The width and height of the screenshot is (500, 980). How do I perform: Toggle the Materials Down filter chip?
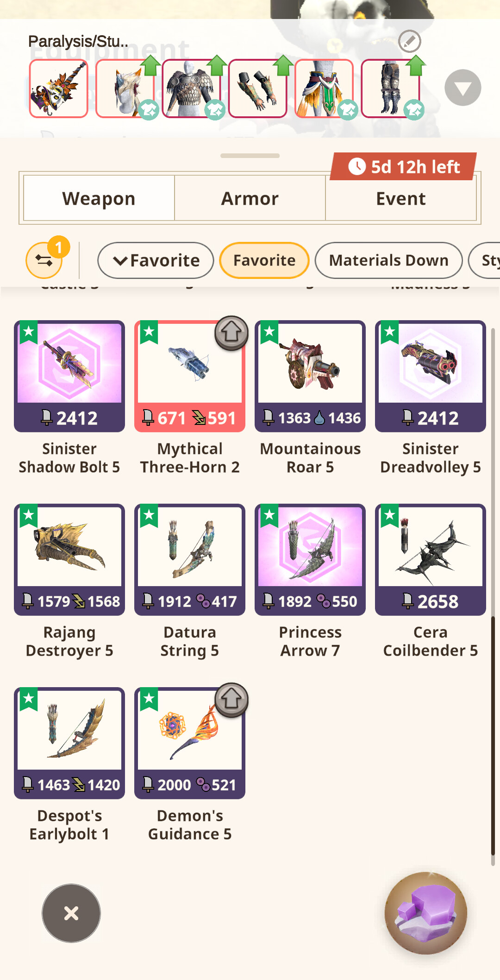pos(389,260)
